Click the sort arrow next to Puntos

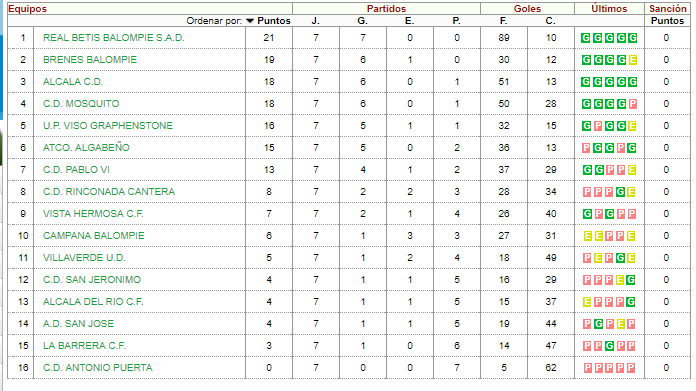[250, 21]
